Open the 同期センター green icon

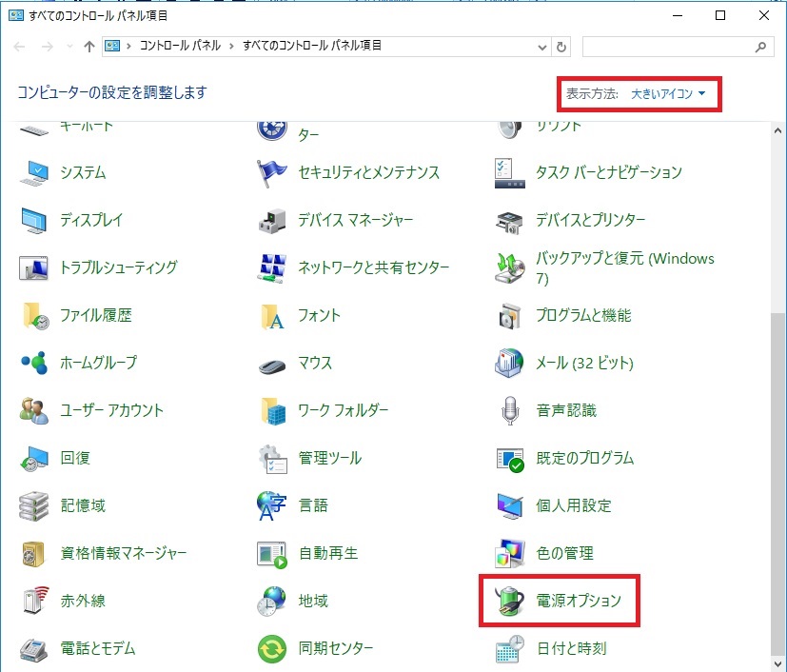tap(271, 648)
